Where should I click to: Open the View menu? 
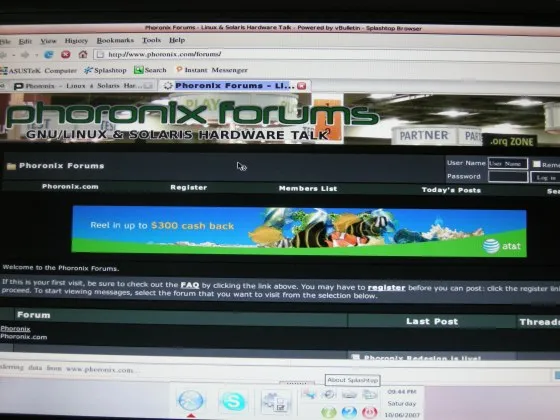[x=48, y=41]
